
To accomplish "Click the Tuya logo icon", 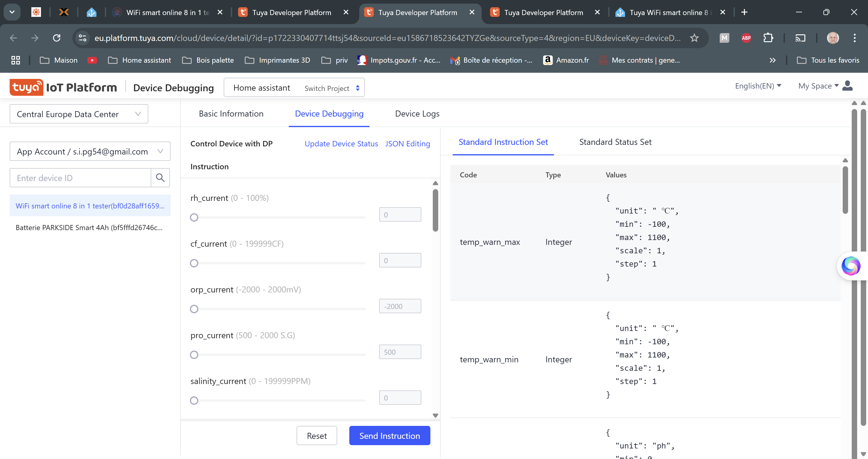I will [x=26, y=88].
